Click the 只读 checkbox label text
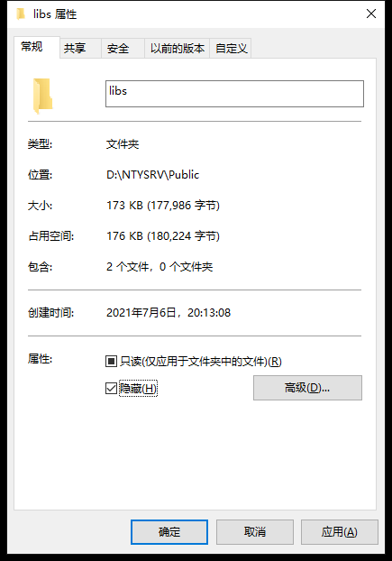This screenshot has height=561, width=392. 201,362
